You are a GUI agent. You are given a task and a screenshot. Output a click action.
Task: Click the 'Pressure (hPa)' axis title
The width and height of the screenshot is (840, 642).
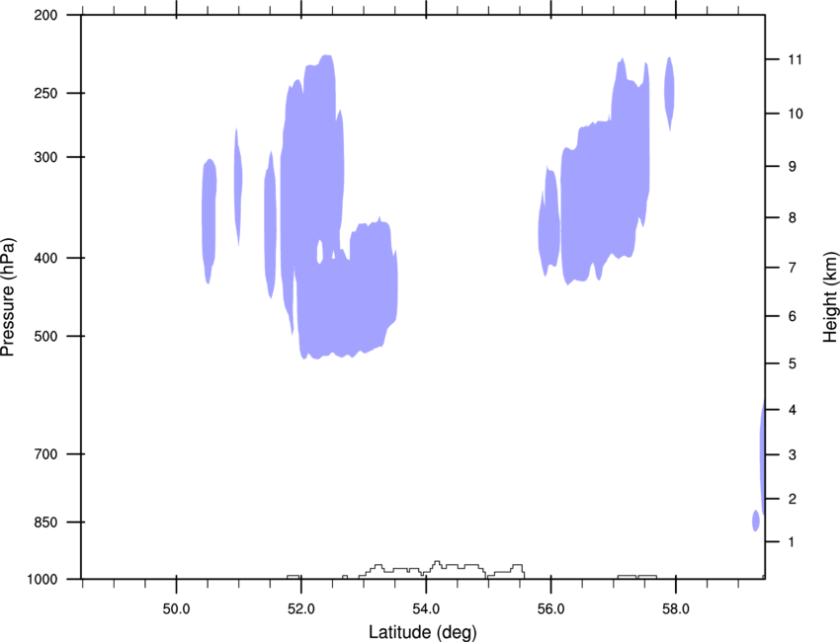8,297
